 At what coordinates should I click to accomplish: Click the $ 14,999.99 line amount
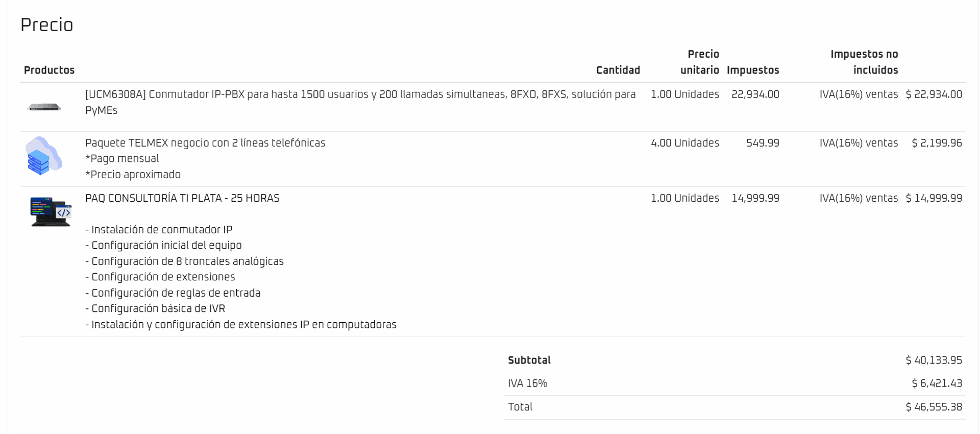934,198
